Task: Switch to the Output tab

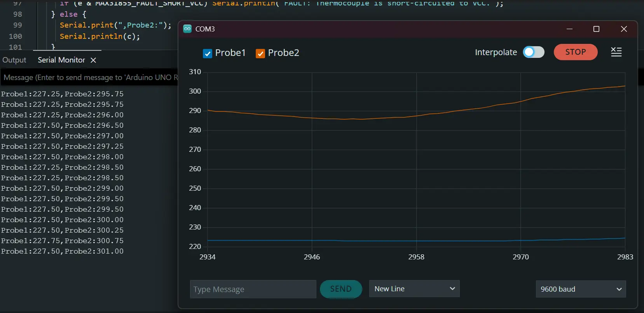Action: [14, 60]
